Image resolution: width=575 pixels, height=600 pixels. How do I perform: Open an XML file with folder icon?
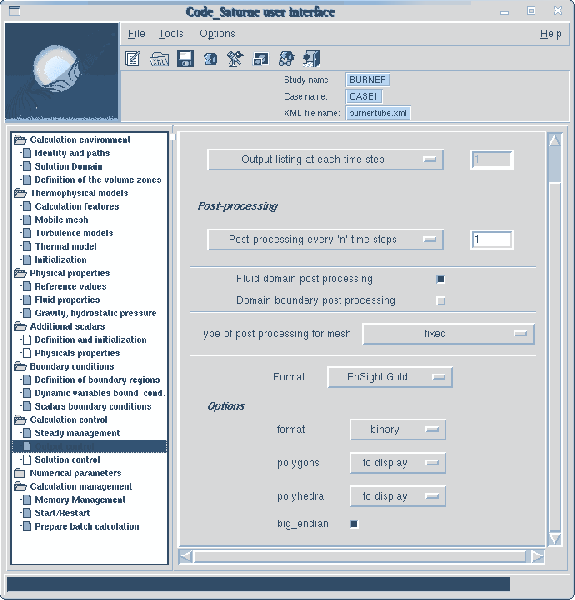pyautogui.click(x=159, y=59)
